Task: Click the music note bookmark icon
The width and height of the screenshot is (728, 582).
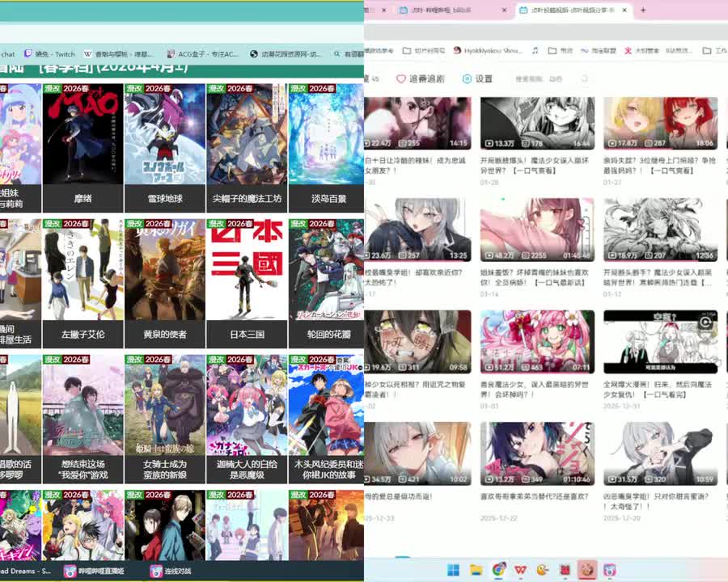Action: (x=535, y=51)
